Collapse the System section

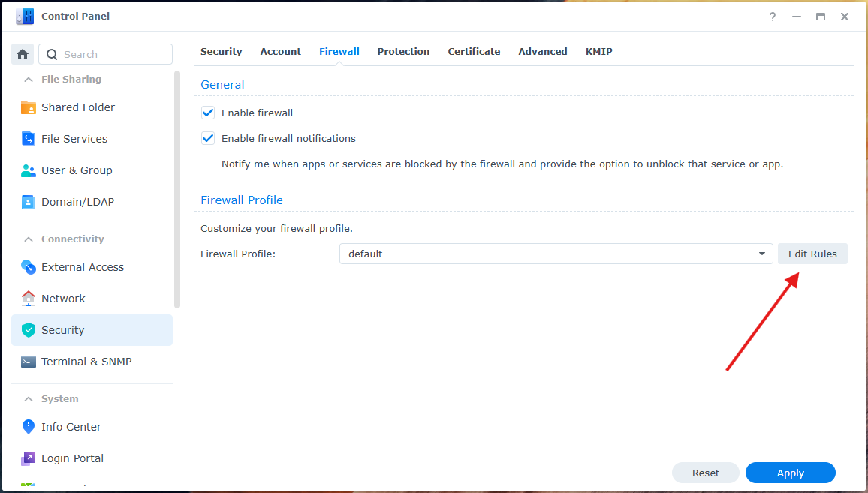(29, 399)
